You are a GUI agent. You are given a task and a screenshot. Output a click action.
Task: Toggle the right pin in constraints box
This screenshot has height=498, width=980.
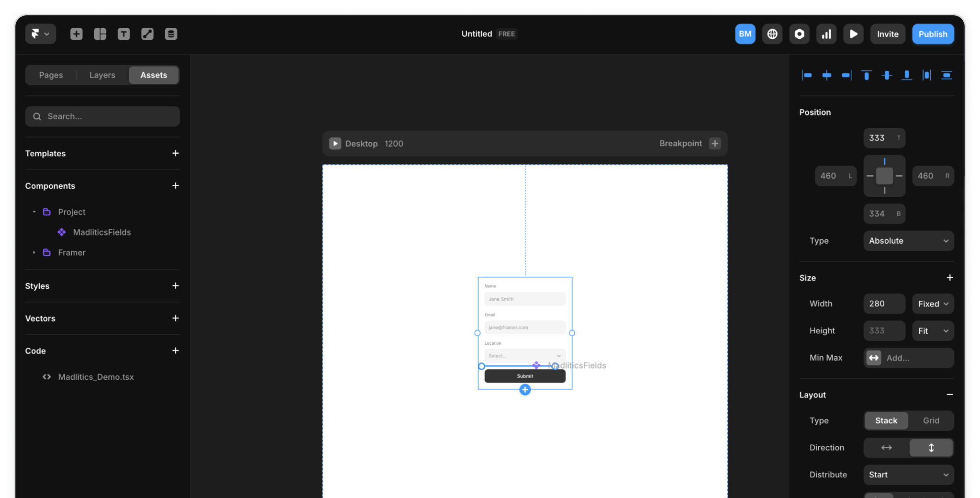point(899,176)
